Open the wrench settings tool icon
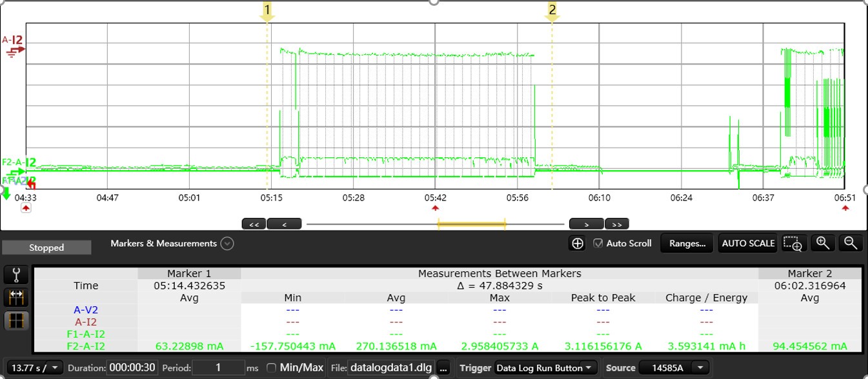The image size is (868, 379). pos(16,275)
